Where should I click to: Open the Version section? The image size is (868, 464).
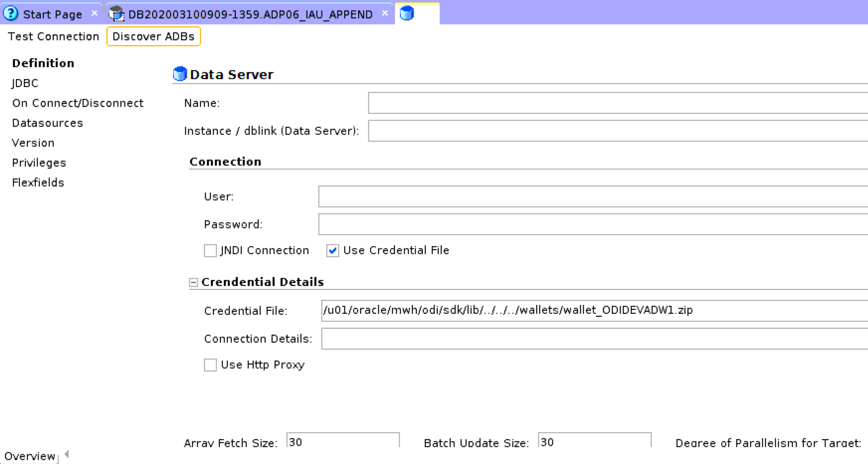tap(33, 143)
